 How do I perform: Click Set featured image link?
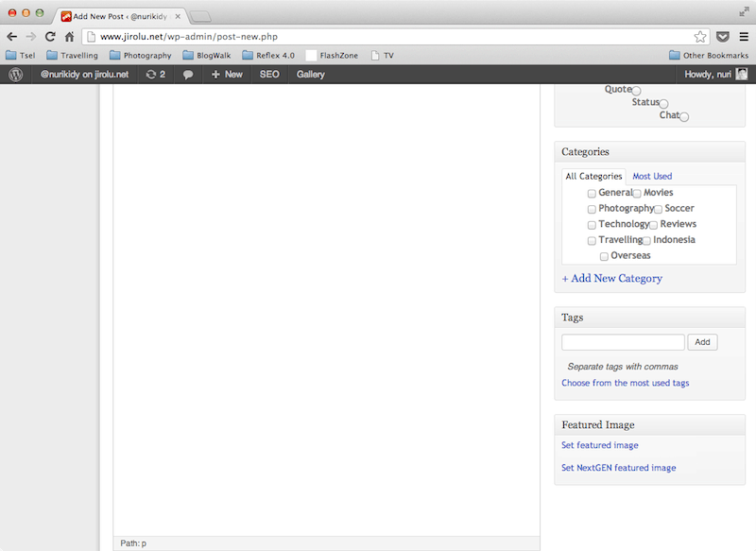coord(599,445)
